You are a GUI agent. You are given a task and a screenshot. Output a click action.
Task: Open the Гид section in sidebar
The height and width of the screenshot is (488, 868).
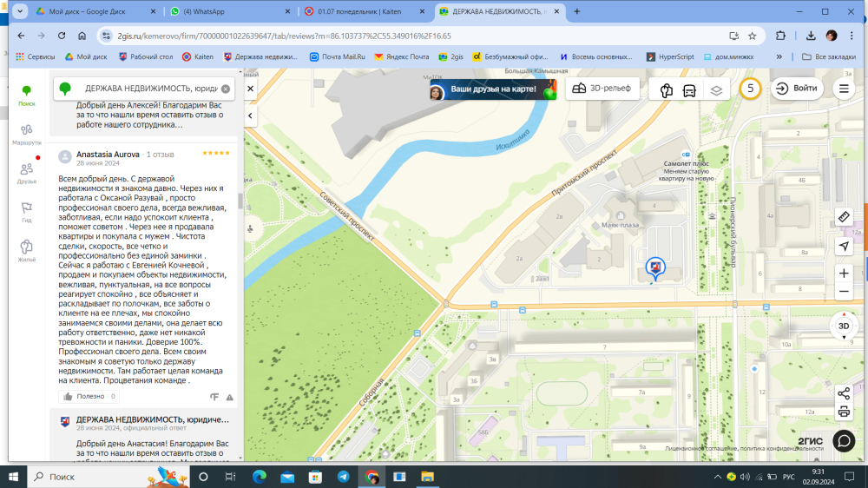(26, 212)
